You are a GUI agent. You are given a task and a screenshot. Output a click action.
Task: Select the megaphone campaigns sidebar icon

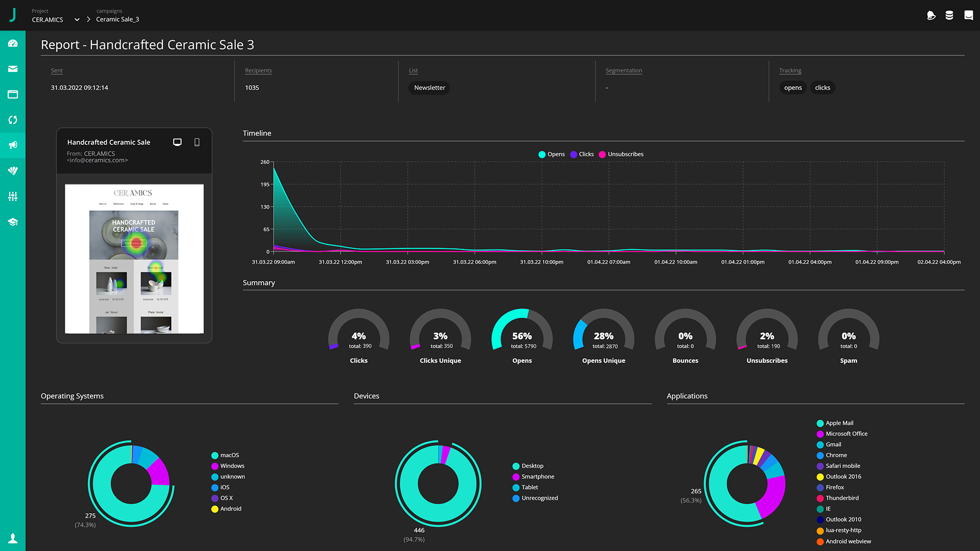[13, 145]
